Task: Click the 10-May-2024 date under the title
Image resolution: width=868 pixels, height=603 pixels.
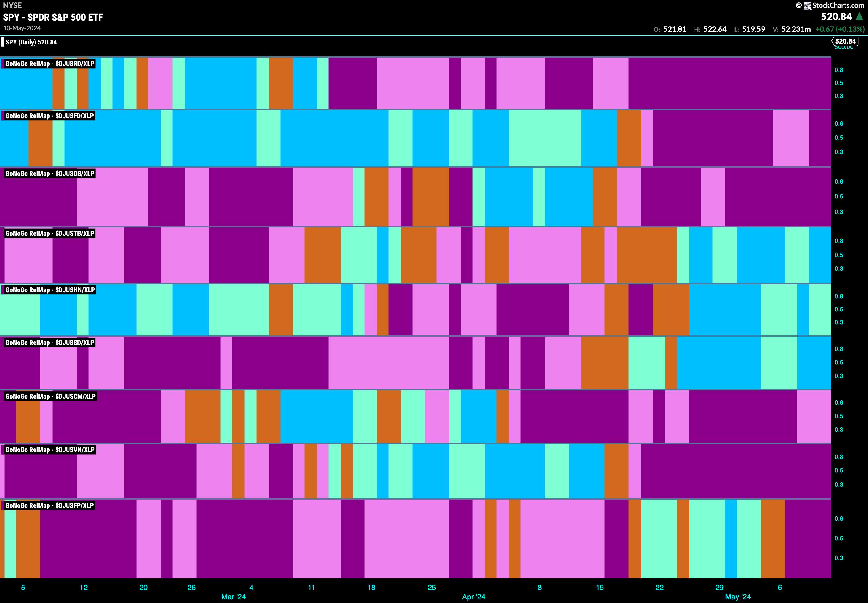Action: click(22, 28)
